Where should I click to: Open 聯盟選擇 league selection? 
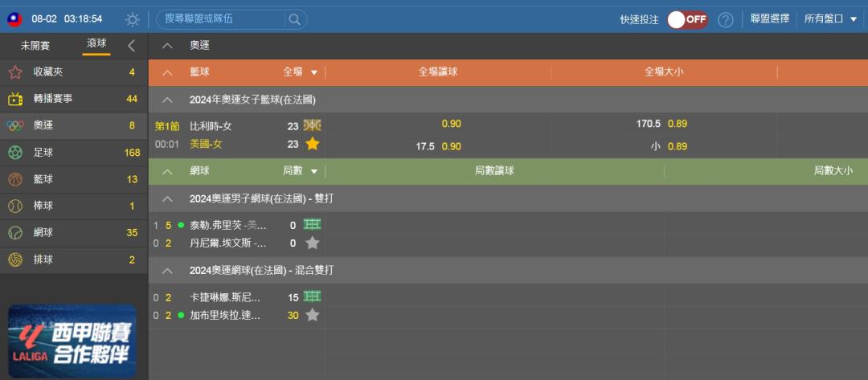769,18
